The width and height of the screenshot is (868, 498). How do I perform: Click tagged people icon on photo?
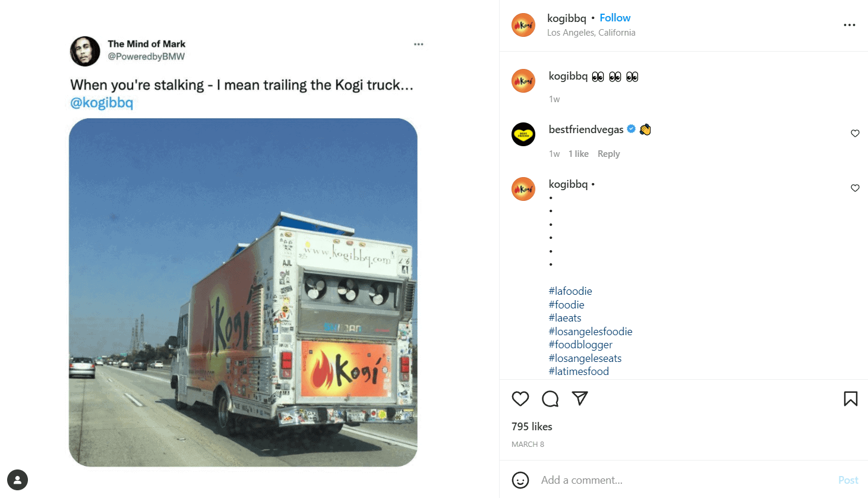[x=18, y=480]
